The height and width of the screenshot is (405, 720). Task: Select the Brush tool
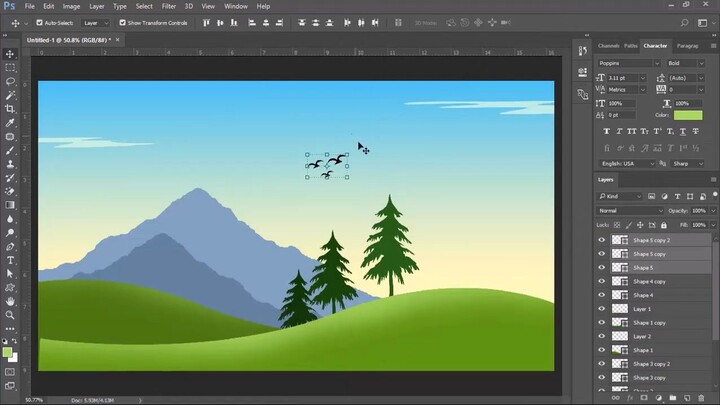(x=10, y=151)
